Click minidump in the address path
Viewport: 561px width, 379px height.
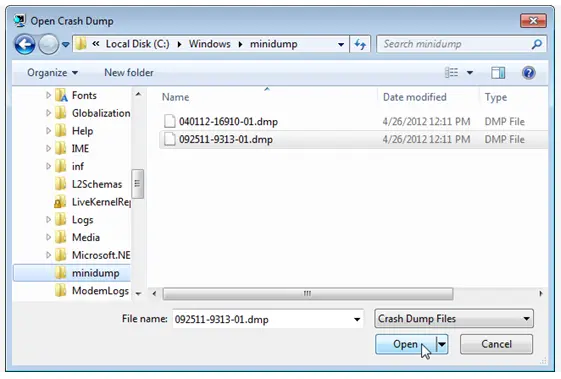[273, 44]
